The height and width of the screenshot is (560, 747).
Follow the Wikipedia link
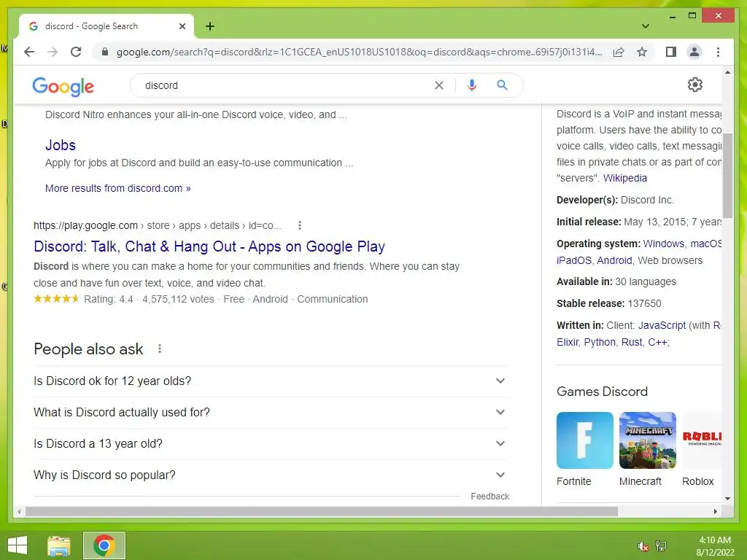625,178
